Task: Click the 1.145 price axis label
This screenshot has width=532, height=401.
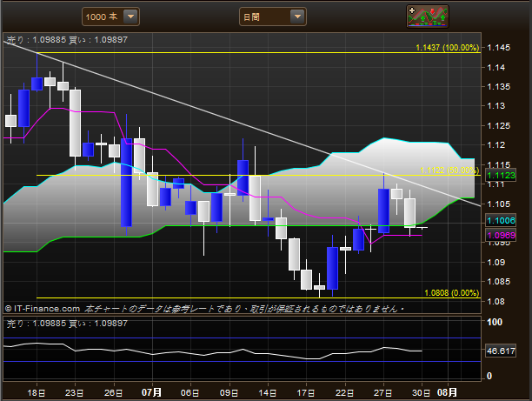Action: coord(498,48)
